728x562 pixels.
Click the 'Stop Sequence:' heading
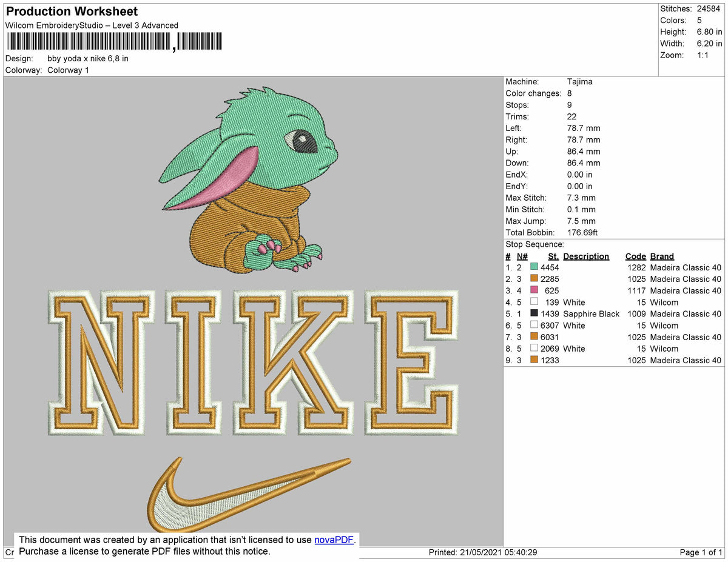click(x=535, y=244)
